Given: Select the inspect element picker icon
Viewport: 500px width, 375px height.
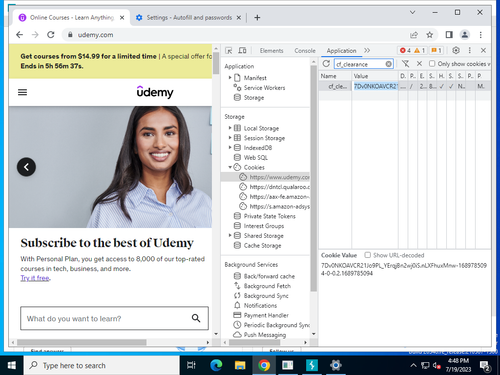Looking at the screenshot, I should (x=229, y=50).
